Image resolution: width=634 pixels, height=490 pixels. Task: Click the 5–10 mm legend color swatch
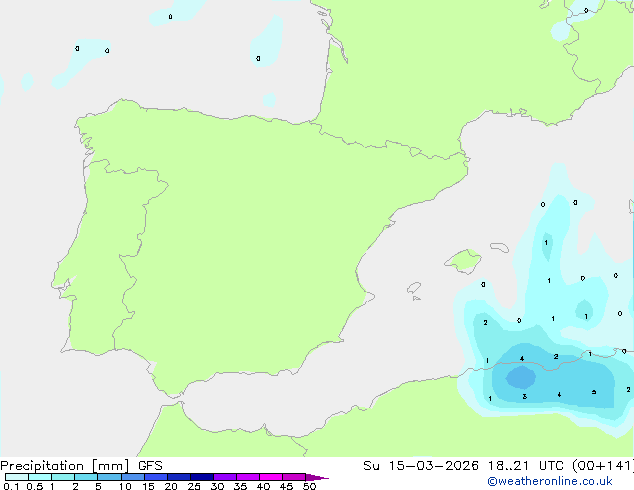pyautogui.click(x=109, y=477)
